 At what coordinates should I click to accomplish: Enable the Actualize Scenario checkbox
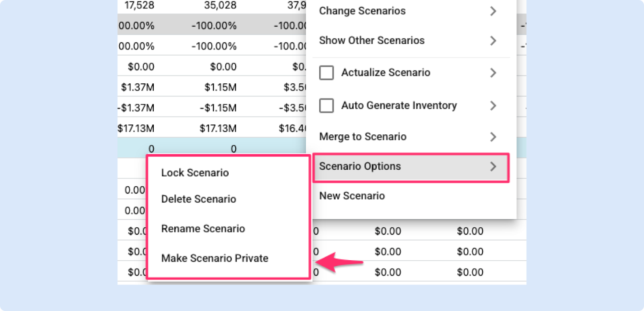[326, 73]
